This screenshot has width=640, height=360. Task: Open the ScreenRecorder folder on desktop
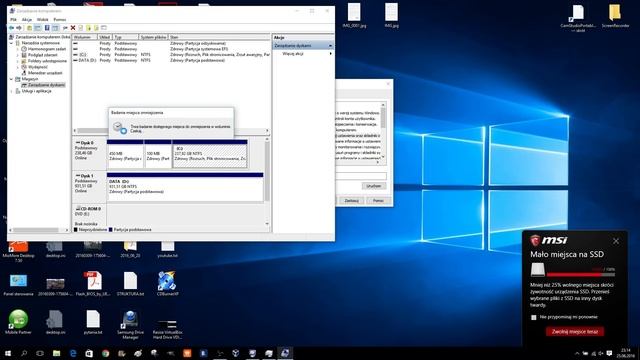[615, 16]
